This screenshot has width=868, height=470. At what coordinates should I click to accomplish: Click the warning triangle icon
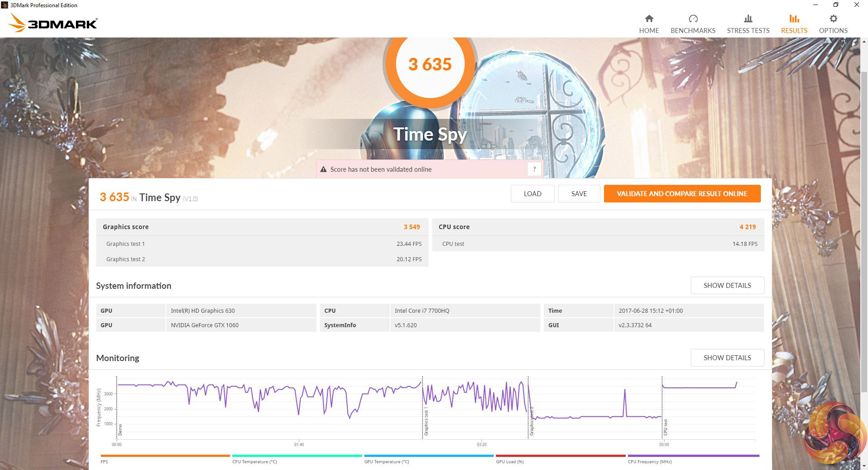click(x=323, y=169)
